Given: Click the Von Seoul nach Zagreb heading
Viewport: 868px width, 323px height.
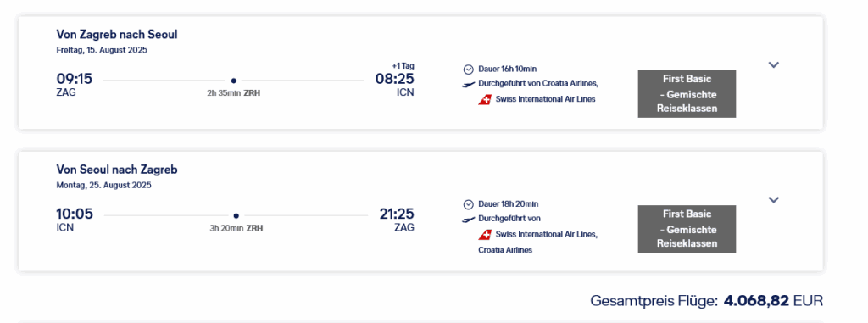Looking at the screenshot, I should pyautogui.click(x=117, y=170).
